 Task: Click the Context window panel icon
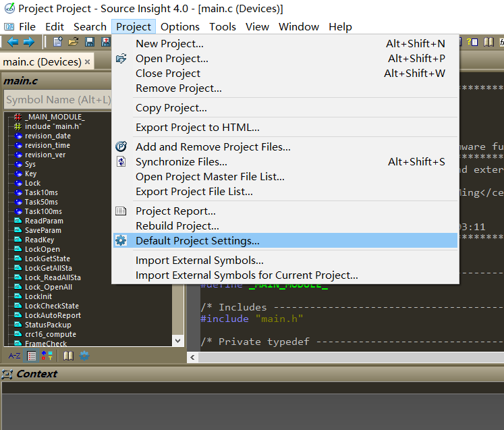[x=7, y=374]
